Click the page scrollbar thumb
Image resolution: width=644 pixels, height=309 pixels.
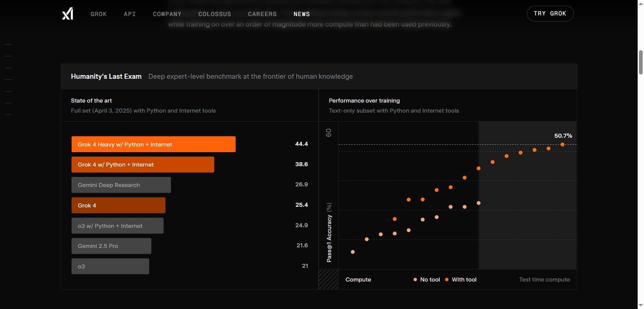[x=641, y=62]
